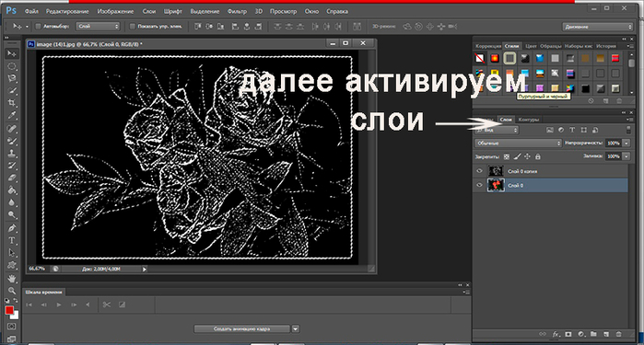
Task: Switch to the Контуры tab
Action: (528, 120)
